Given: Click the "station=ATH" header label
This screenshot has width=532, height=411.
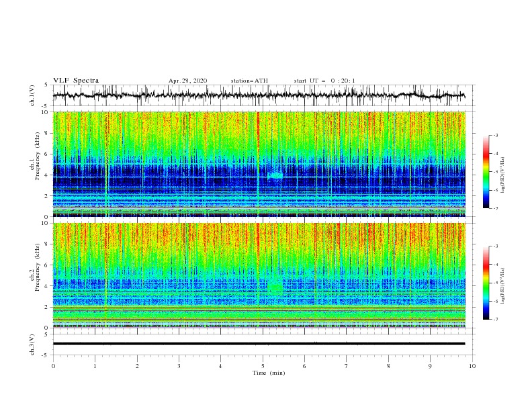Looking at the screenshot, I should point(249,81).
